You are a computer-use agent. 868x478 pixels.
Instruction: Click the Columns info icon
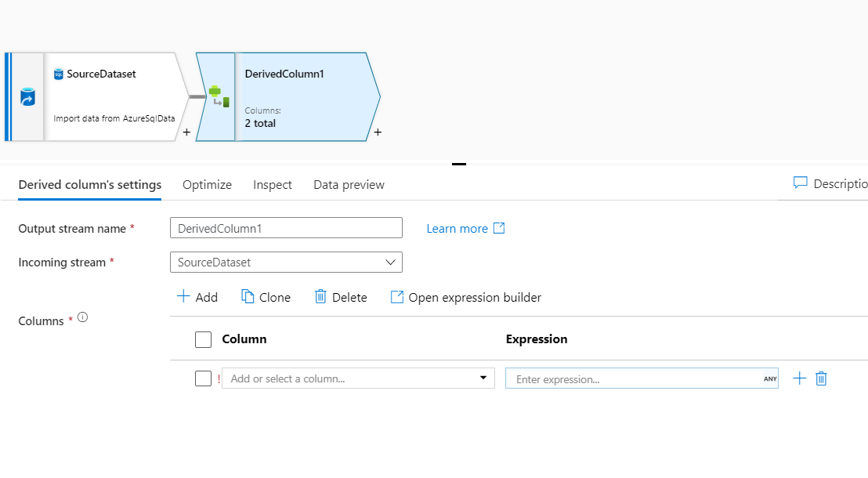(x=82, y=318)
